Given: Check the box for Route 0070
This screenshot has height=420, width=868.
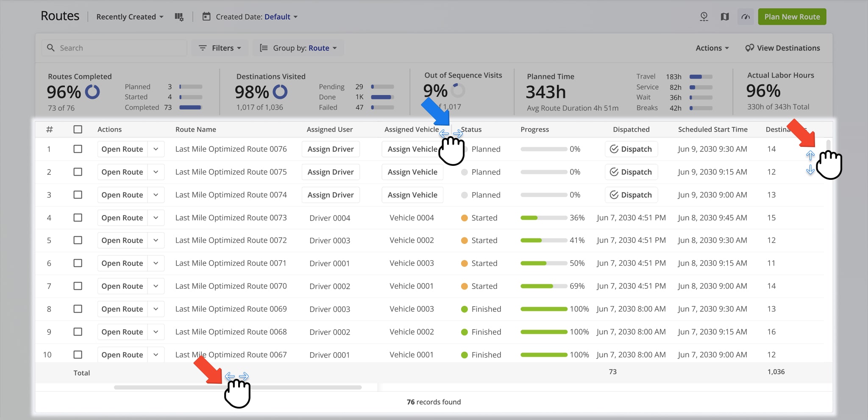Looking at the screenshot, I should [x=78, y=286].
